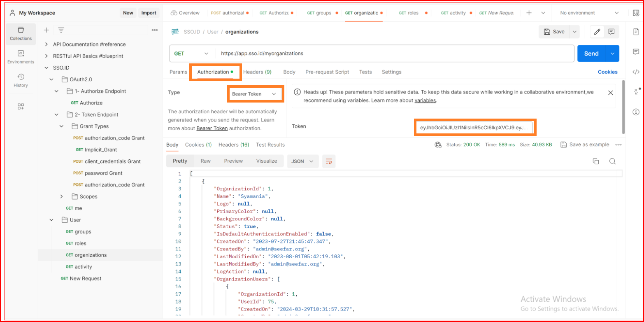Screen dimensions: 644x322
Task: Click the add new tab plus icon
Action: [x=529, y=13]
